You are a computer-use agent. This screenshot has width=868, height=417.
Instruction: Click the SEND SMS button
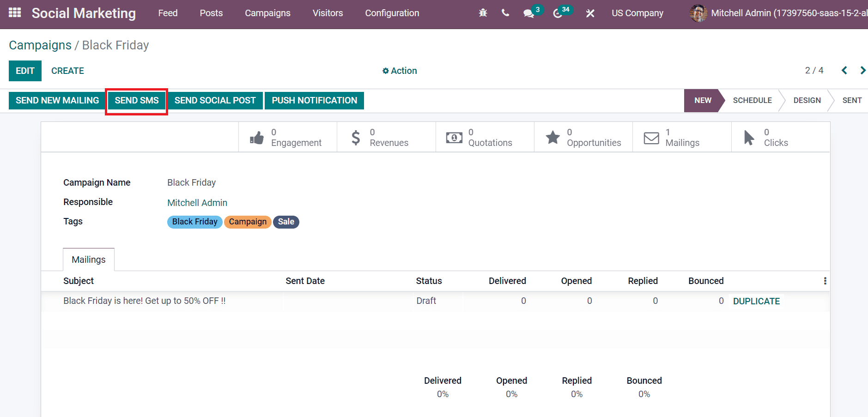[137, 100]
